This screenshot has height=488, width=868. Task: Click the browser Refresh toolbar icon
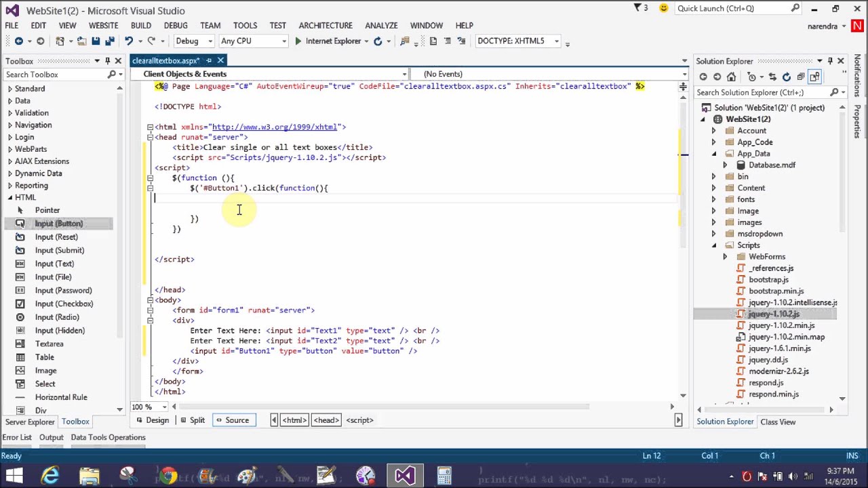pyautogui.click(x=378, y=41)
